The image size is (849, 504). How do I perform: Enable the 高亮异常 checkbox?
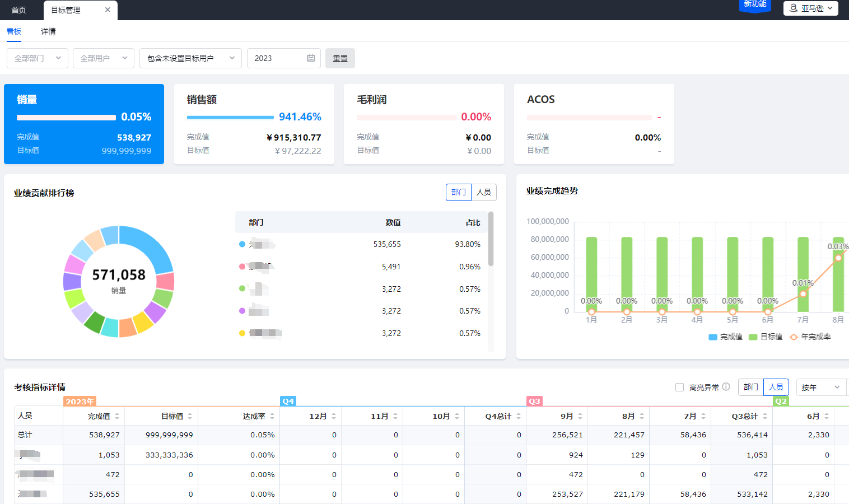(679, 387)
